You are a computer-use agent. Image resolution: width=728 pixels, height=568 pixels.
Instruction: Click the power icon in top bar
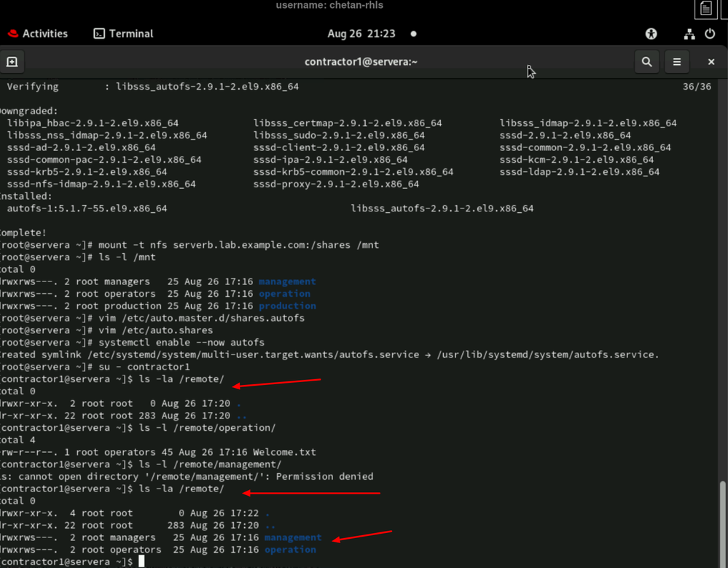[710, 34]
